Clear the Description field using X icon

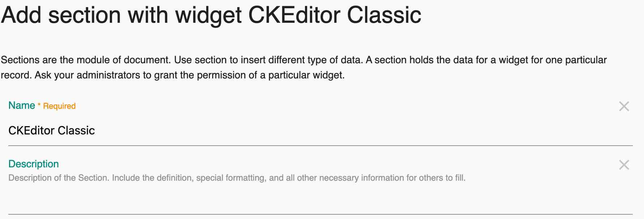tap(624, 165)
